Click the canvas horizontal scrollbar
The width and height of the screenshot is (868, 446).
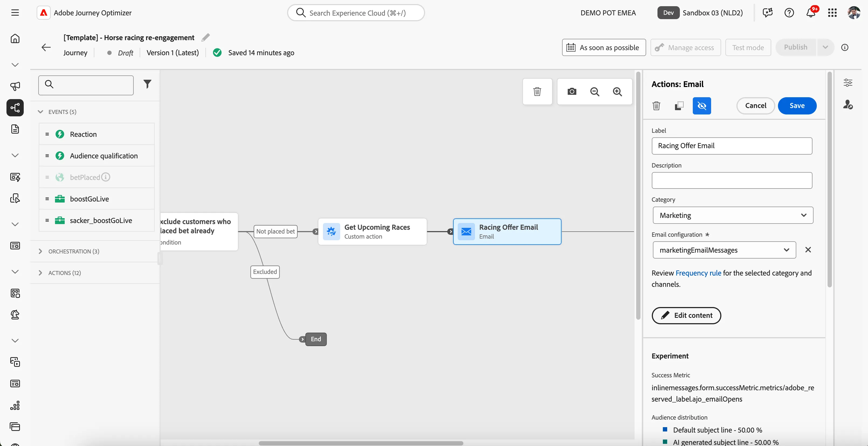[x=361, y=443]
